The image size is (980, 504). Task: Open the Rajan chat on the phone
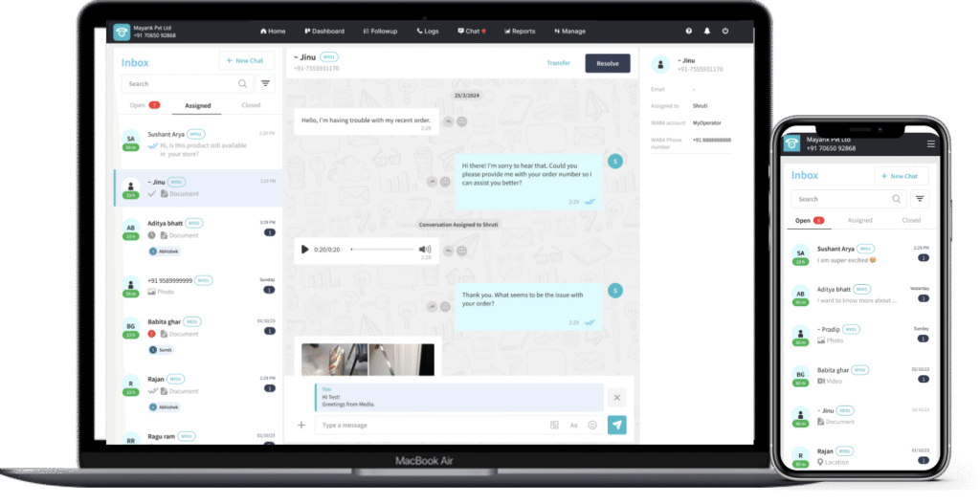point(860,456)
